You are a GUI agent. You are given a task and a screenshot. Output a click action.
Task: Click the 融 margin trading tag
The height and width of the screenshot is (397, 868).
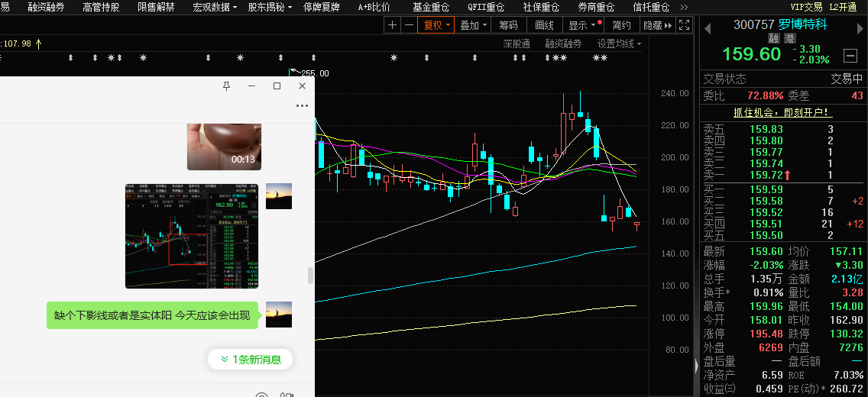pyautogui.click(x=774, y=37)
